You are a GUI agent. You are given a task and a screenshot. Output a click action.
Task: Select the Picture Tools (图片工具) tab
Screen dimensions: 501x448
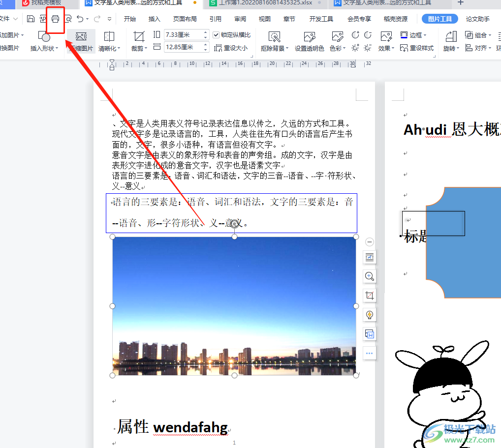[x=440, y=19]
